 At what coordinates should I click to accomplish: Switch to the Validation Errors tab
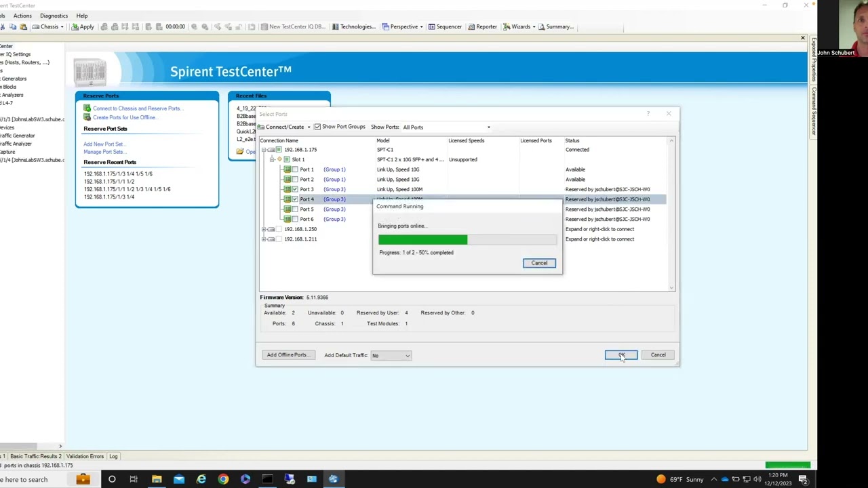pyautogui.click(x=85, y=457)
